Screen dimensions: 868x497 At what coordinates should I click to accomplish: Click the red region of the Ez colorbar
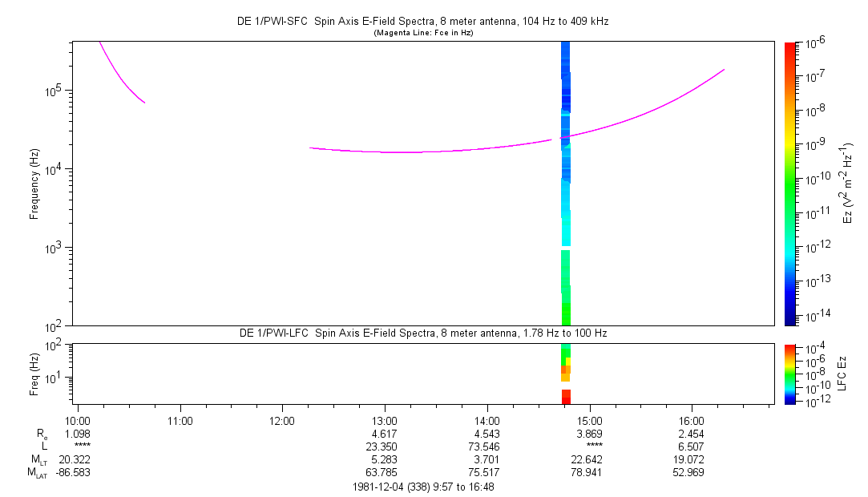coord(790,52)
